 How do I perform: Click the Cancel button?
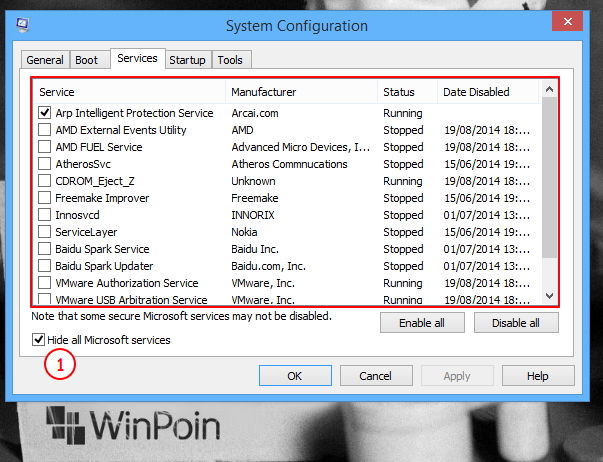pos(376,375)
